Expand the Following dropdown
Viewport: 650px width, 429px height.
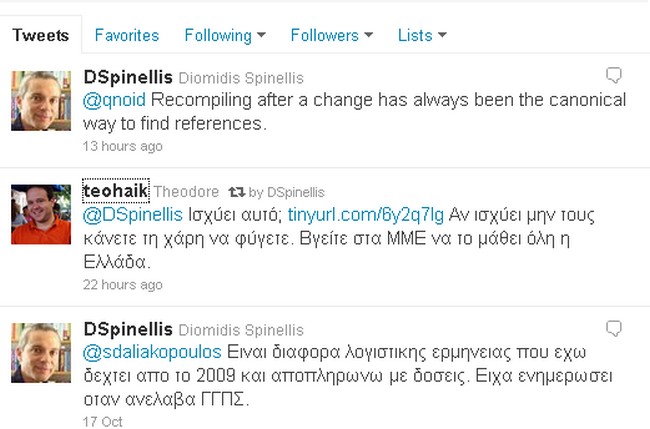click(225, 35)
